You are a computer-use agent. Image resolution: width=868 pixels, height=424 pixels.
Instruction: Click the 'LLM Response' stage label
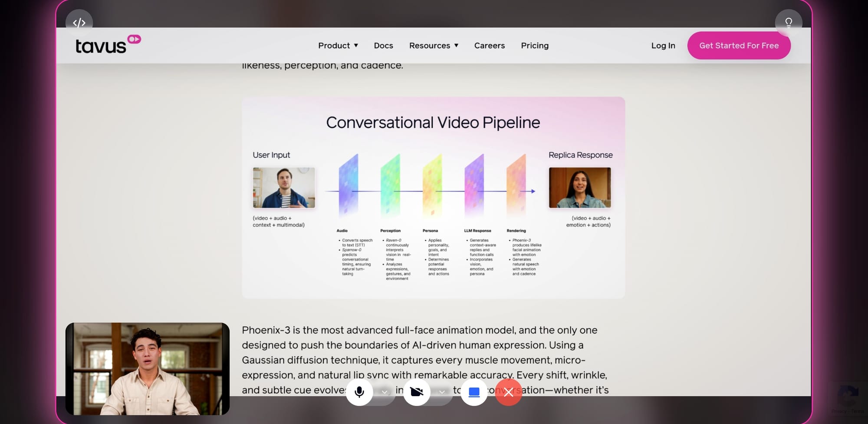[x=478, y=231]
